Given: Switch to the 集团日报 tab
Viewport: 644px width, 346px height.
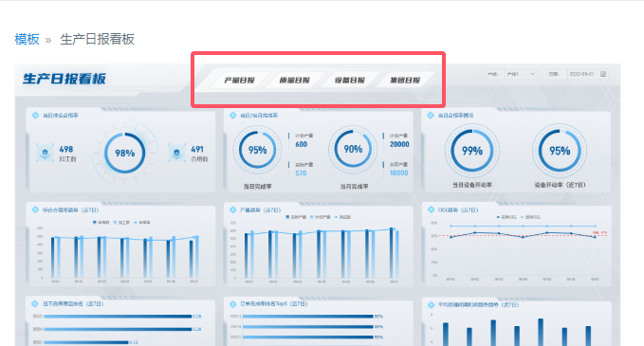Looking at the screenshot, I should tap(405, 80).
